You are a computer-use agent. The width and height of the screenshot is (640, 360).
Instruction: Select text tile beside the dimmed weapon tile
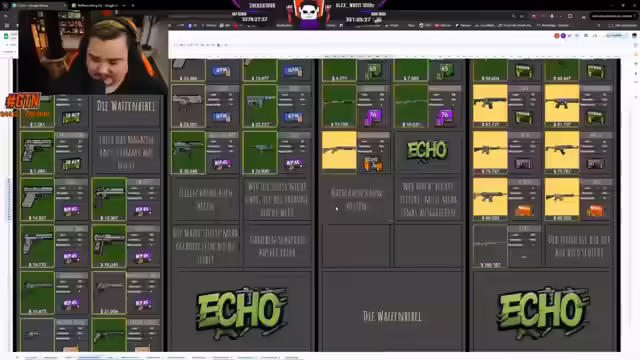[578, 246]
